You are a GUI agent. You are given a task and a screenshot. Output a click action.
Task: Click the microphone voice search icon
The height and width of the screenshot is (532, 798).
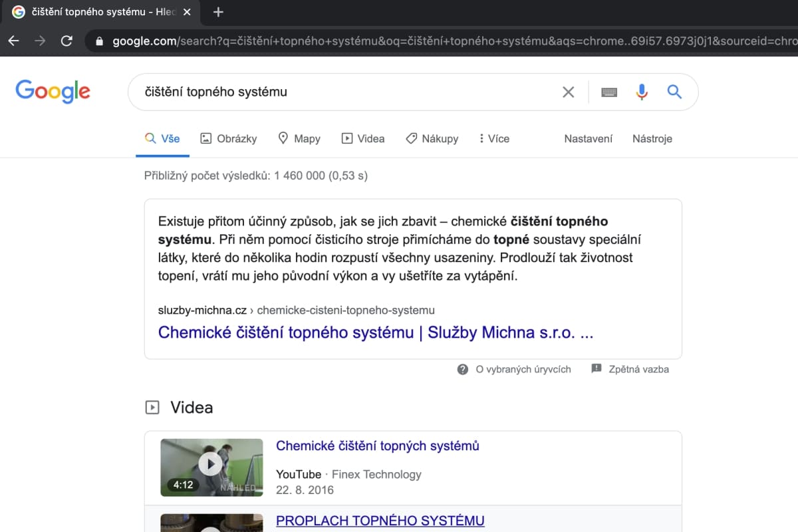click(642, 92)
